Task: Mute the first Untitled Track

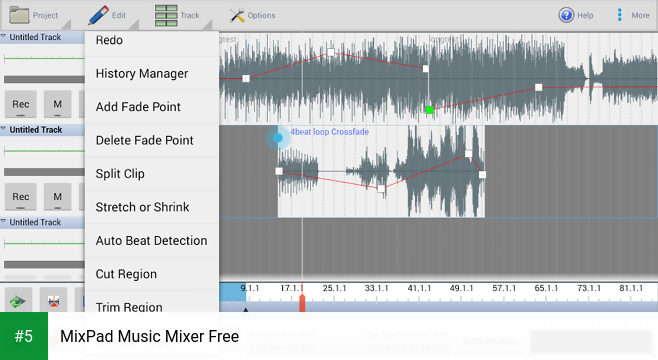Action: 57,104
